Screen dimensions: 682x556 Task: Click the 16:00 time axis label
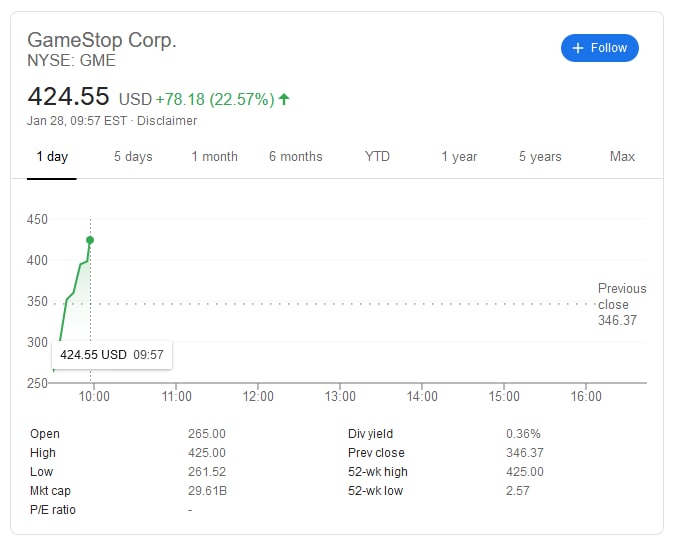[586, 396]
